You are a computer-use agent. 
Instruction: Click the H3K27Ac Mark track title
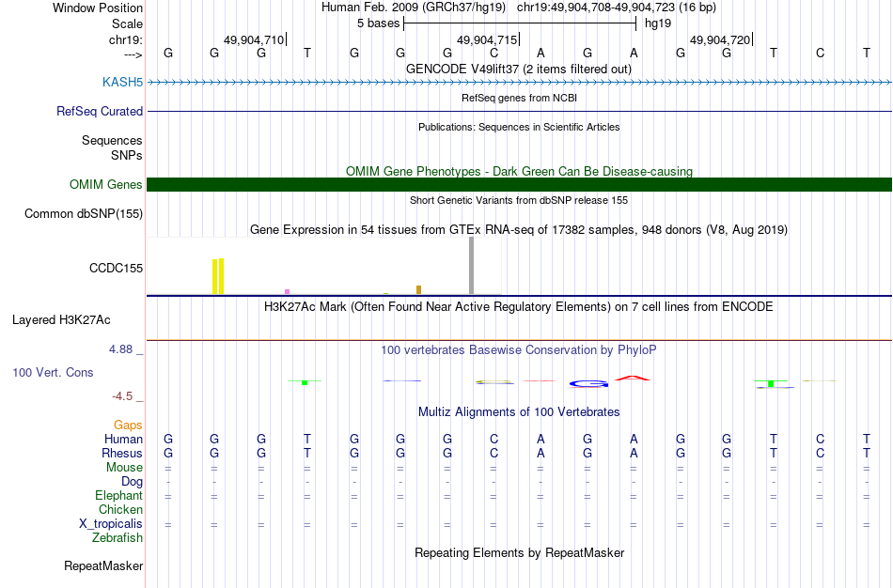click(x=519, y=307)
